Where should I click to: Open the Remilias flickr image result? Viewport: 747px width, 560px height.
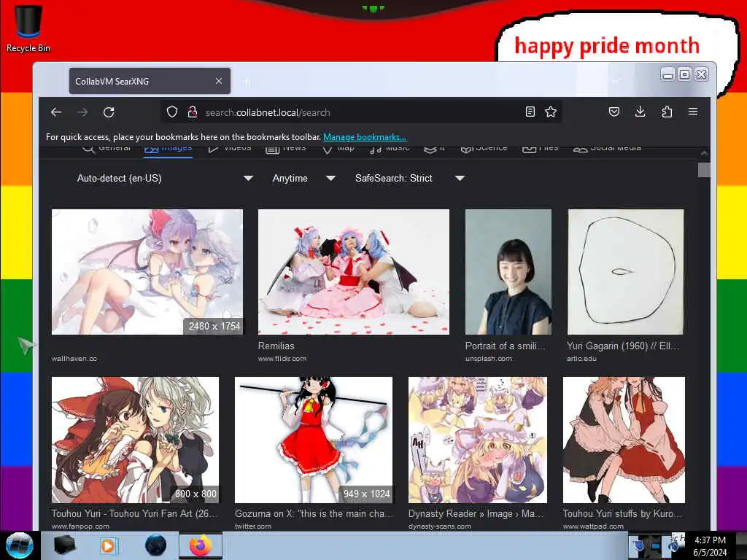(354, 272)
